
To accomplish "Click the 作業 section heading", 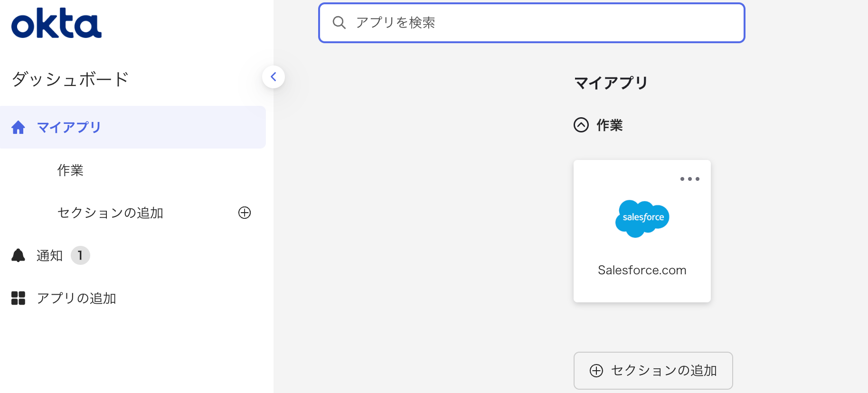I will point(610,125).
